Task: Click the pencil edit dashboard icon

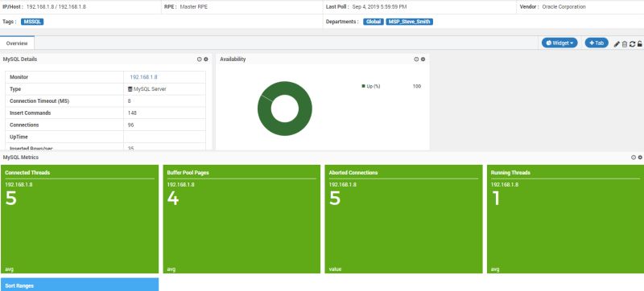Action: (617, 44)
